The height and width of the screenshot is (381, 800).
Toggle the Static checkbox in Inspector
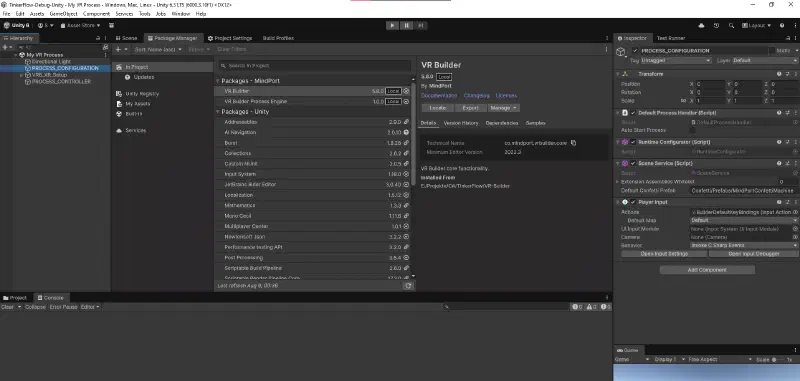point(771,51)
